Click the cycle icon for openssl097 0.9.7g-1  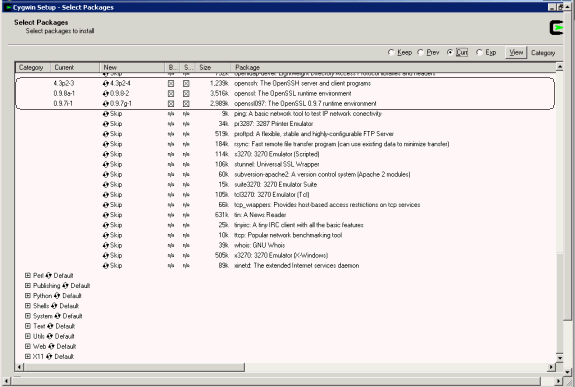pos(106,104)
